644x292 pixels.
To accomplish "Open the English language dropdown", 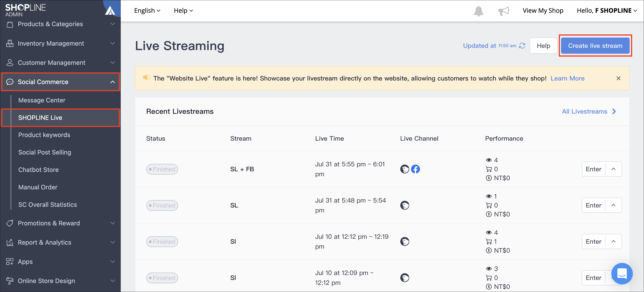I will tap(147, 11).
